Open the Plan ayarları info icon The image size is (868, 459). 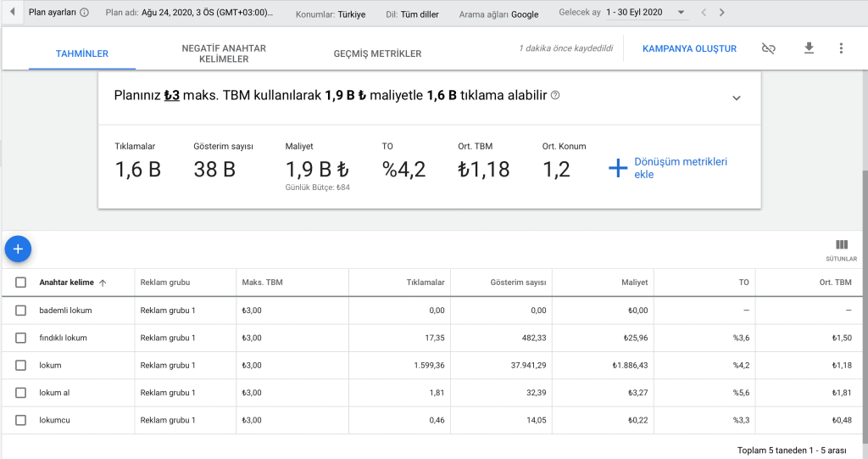[84, 12]
